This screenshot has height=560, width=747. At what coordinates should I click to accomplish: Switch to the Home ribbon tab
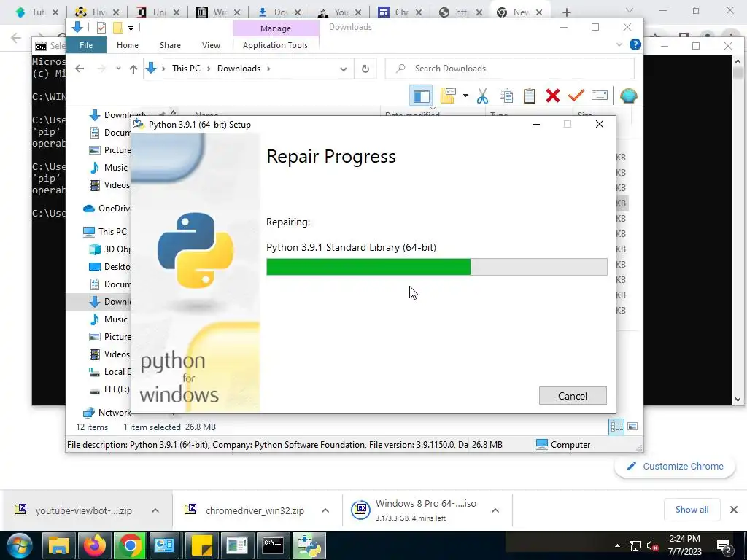[x=128, y=45]
